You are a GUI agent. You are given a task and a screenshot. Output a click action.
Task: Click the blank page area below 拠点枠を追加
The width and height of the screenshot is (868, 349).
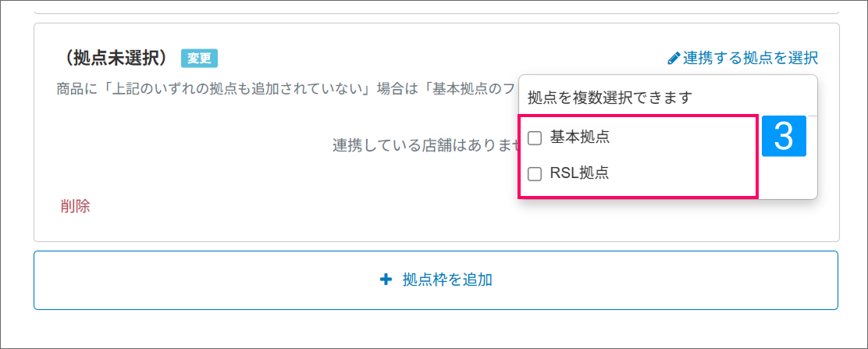(436, 329)
